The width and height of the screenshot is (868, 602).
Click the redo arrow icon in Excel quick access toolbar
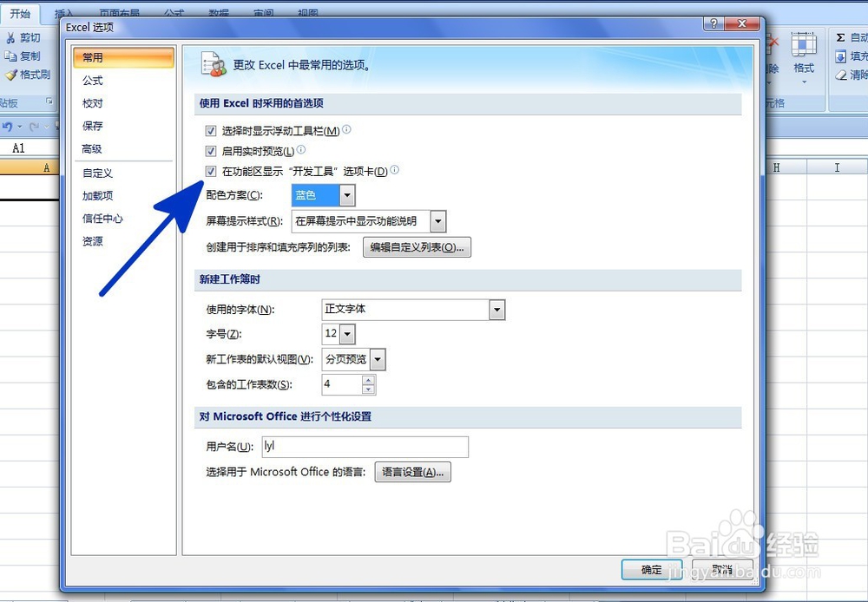click(x=35, y=127)
